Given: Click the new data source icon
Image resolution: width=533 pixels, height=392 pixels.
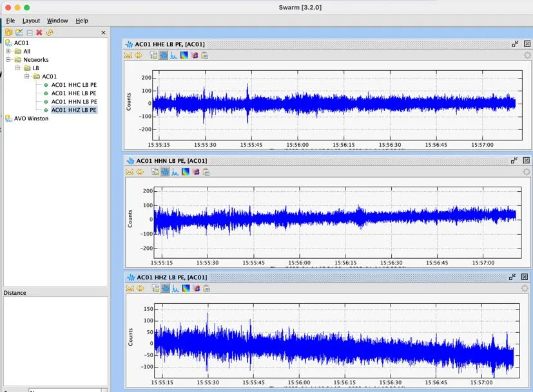Looking at the screenshot, I should click(9, 33).
